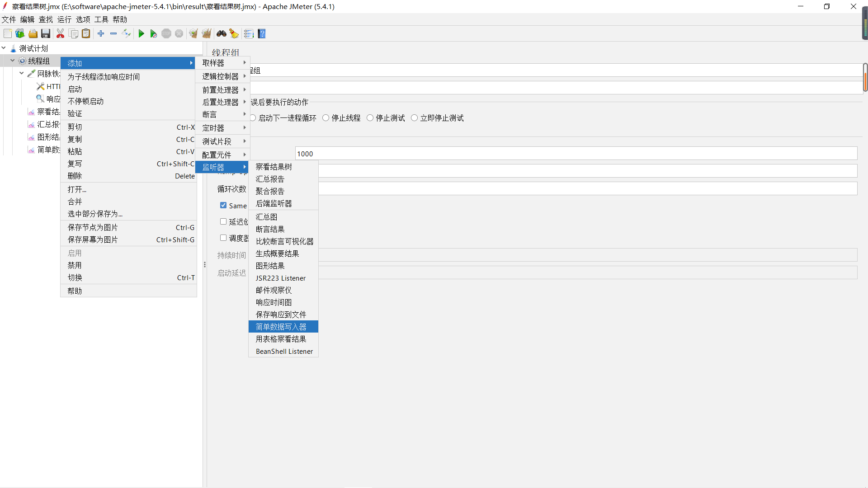Select 图形结果 node in test tree
This screenshot has height=488, width=868.
pos(44,137)
